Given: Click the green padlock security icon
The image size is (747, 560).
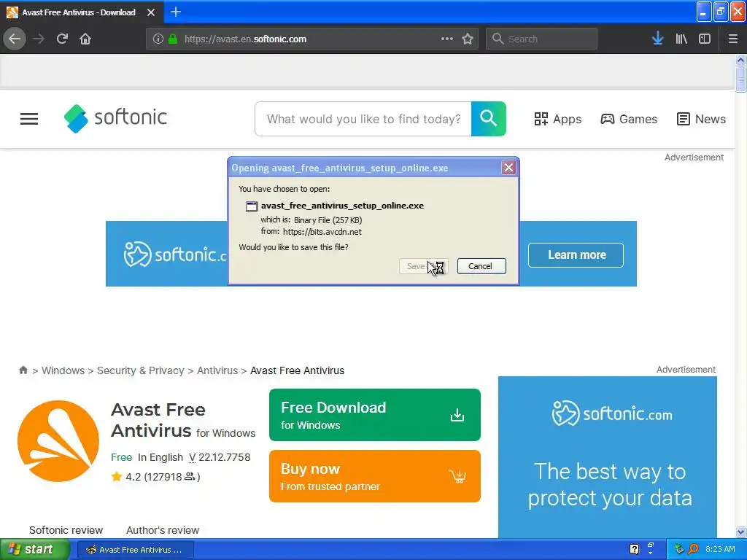Looking at the screenshot, I should (173, 39).
